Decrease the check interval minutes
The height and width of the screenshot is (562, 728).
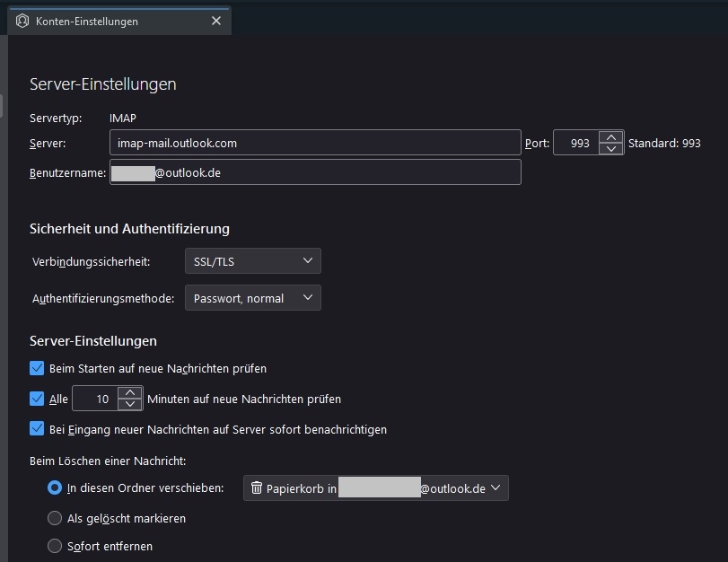coord(130,404)
